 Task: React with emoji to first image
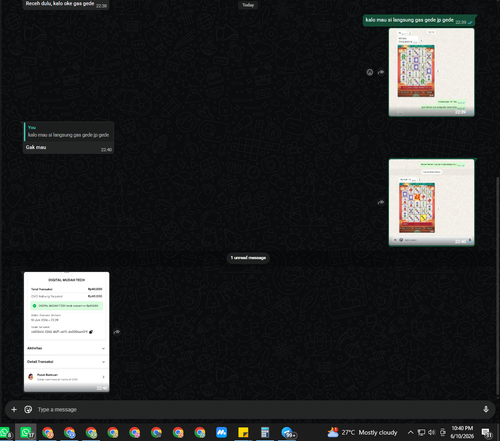(x=370, y=72)
